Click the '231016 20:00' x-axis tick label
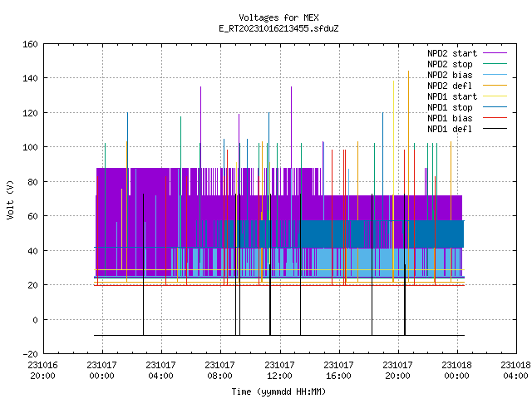 (42, 371)
